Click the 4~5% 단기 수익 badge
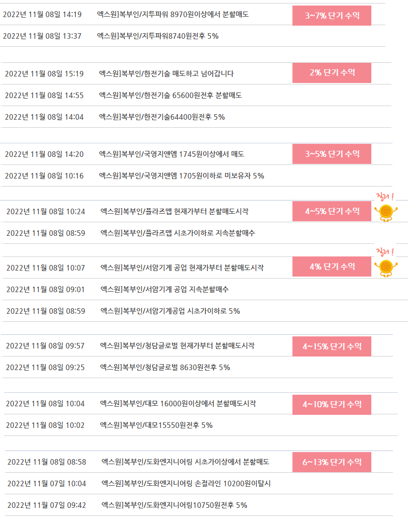Image resolution: width=408 pixels, height=532 pixels. [x=332, y=211]
